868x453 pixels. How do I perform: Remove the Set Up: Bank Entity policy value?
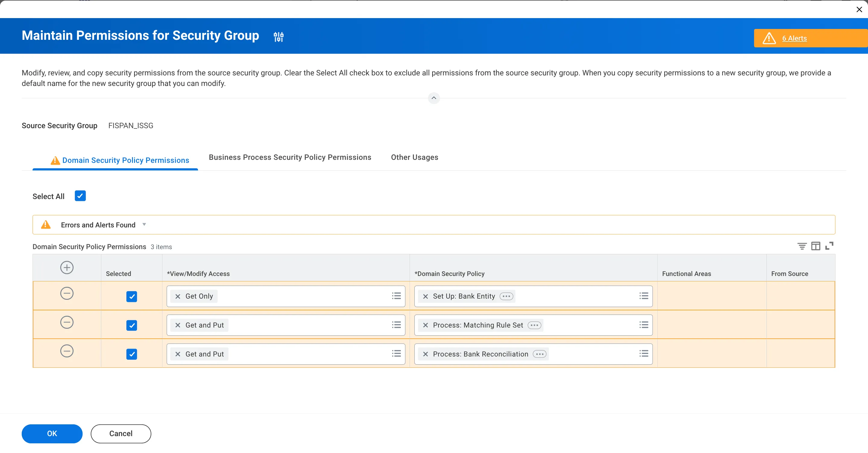[x=425, y=296]
